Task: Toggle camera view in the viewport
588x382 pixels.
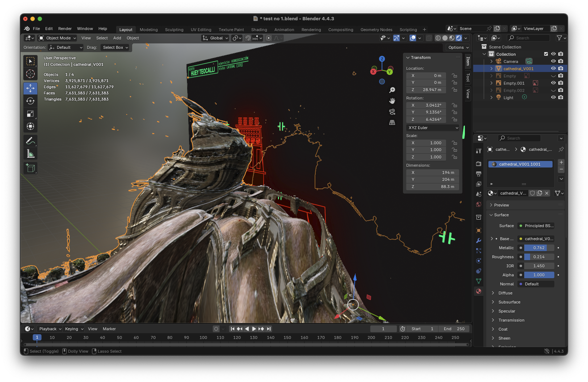Action: coord(392,112)
